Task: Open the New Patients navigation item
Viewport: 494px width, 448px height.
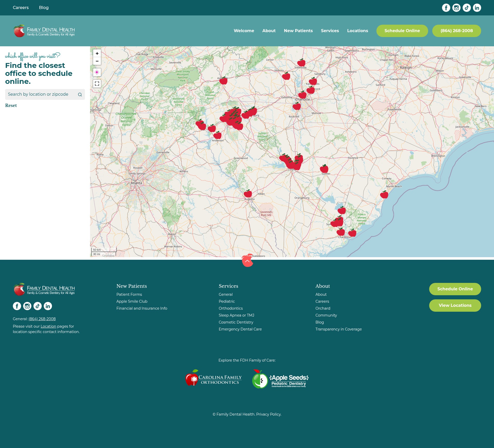Action: (298, 31)
